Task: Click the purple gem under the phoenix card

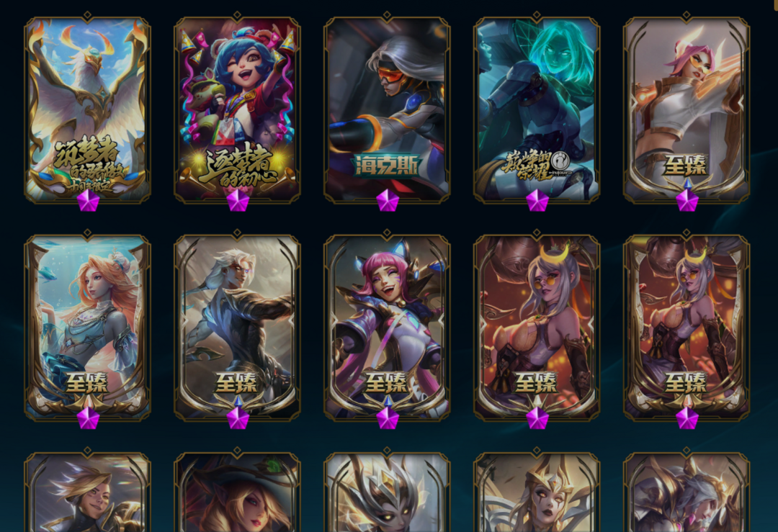Action: click(89, 202)
